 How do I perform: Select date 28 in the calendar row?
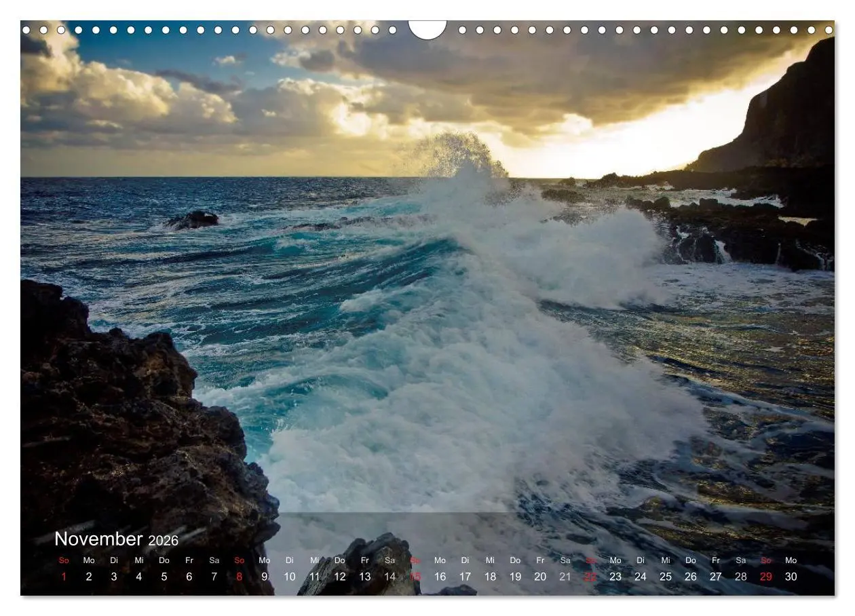741,577
